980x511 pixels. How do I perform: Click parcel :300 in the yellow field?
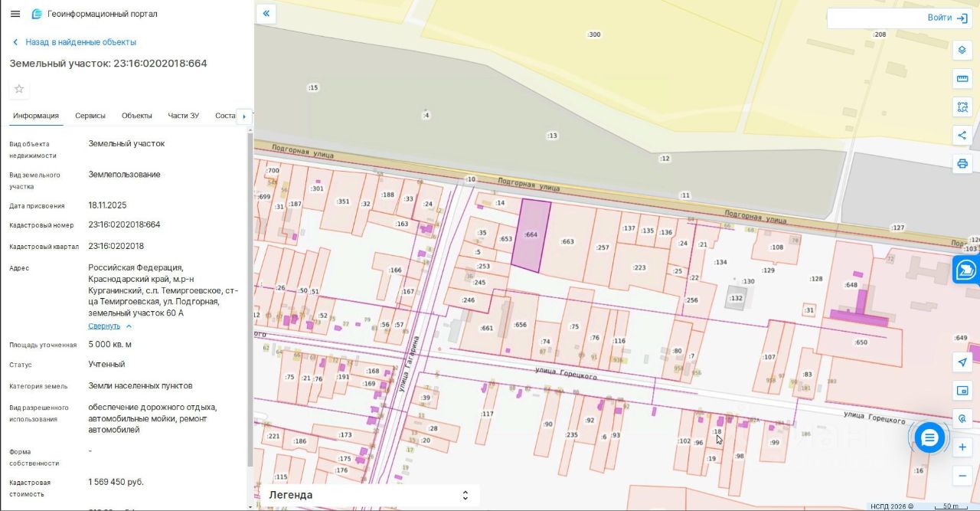pyautogui.click(x=593, y=34)
